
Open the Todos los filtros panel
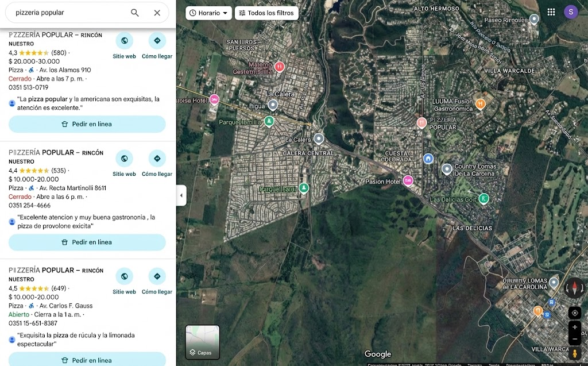266,12
